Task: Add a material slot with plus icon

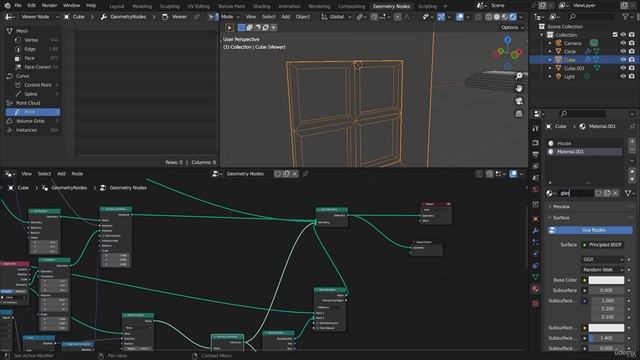Action: click(632, 142)
